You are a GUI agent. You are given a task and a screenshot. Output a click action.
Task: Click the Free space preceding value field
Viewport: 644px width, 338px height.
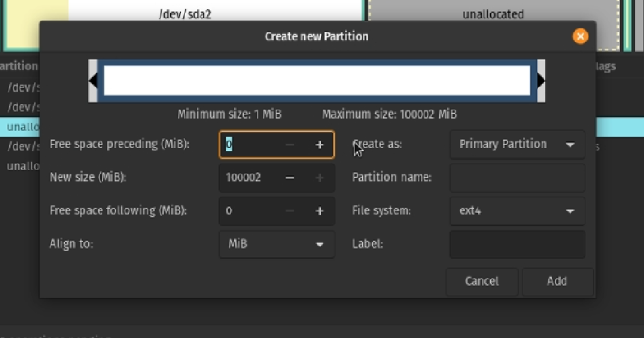coord(249,145)
